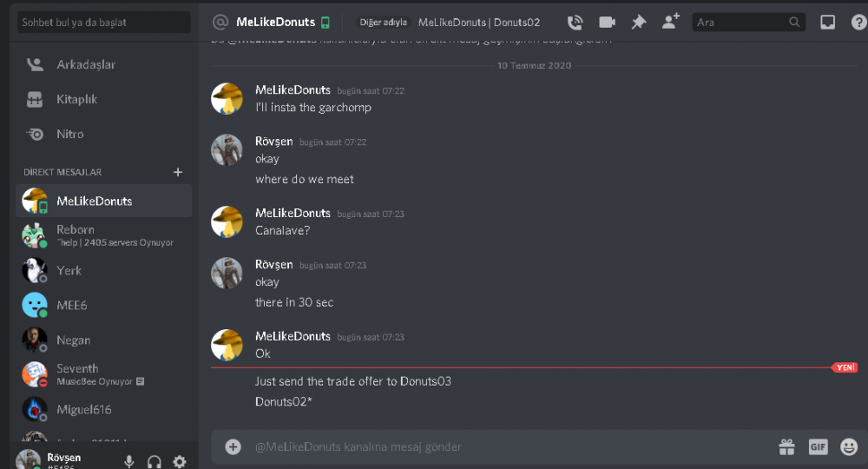Viewport: 868px width, 469px height.
Task: Click the Ara search field
Action: (x=748, y=23)
